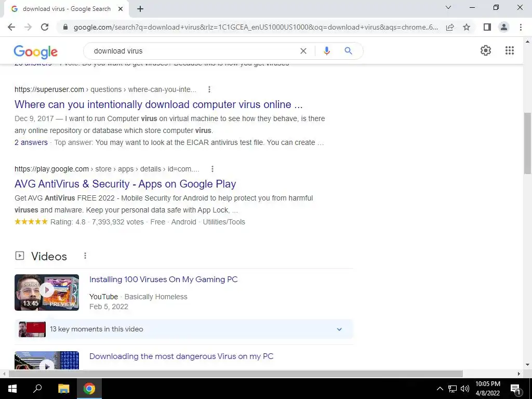
Task: Open the Windows Start menu
Action: (12, 389)
